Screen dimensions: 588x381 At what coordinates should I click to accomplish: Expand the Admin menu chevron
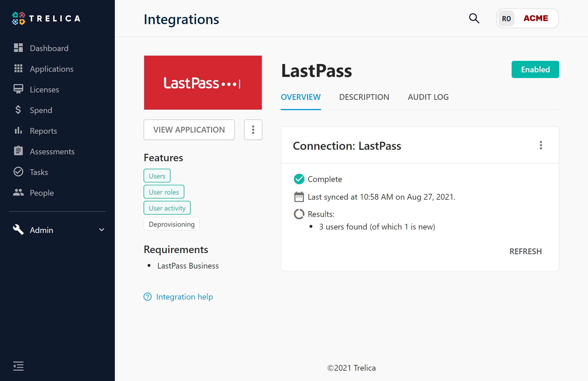(102, 230)
